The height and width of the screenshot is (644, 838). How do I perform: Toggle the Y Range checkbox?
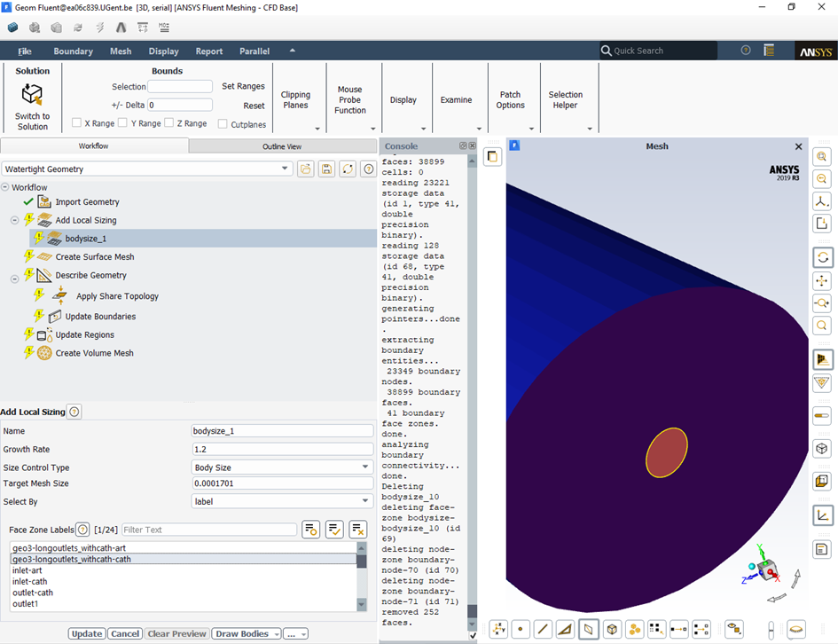tap(123, 123)
